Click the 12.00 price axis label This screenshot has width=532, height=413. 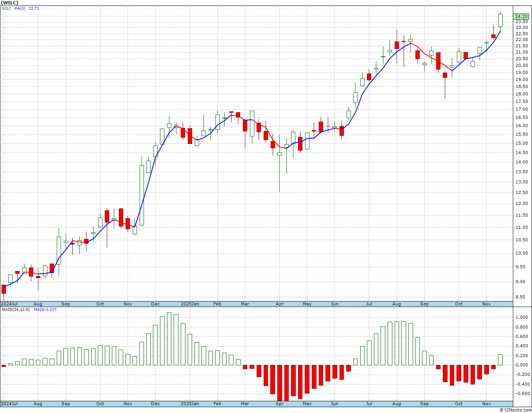(x=521, y=203)
